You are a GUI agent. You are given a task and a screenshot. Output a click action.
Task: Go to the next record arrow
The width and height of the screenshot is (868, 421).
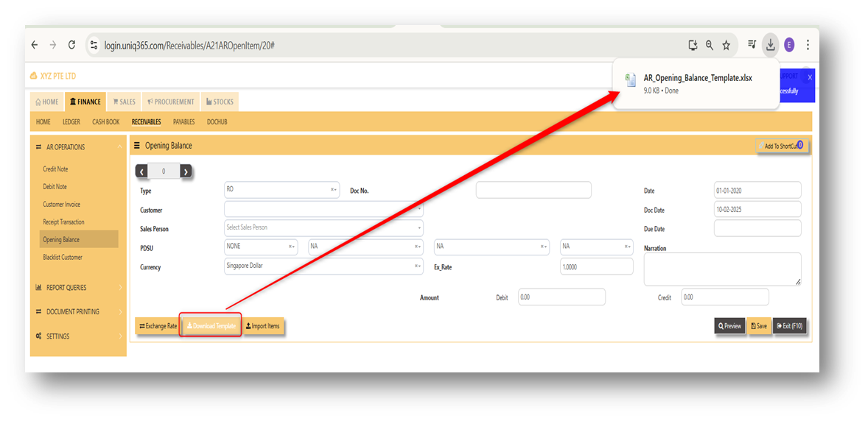pyautogui.click(x=186, y=171)
